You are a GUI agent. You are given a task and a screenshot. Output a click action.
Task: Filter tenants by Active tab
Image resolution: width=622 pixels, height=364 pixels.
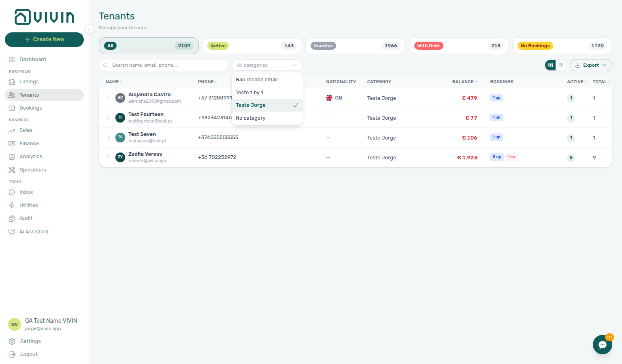[252, 46]
